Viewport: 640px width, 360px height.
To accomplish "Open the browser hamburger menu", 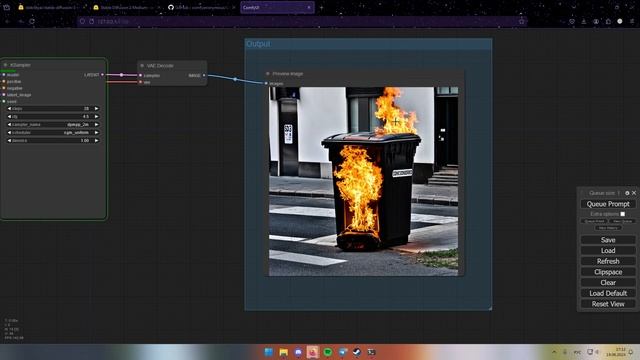I will pyautogui.click(x=632, y=21).
